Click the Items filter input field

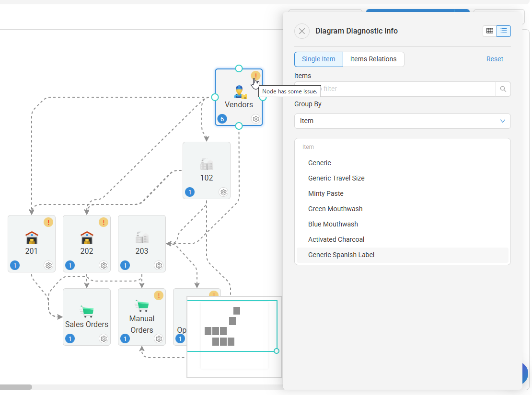pos(407,89)
